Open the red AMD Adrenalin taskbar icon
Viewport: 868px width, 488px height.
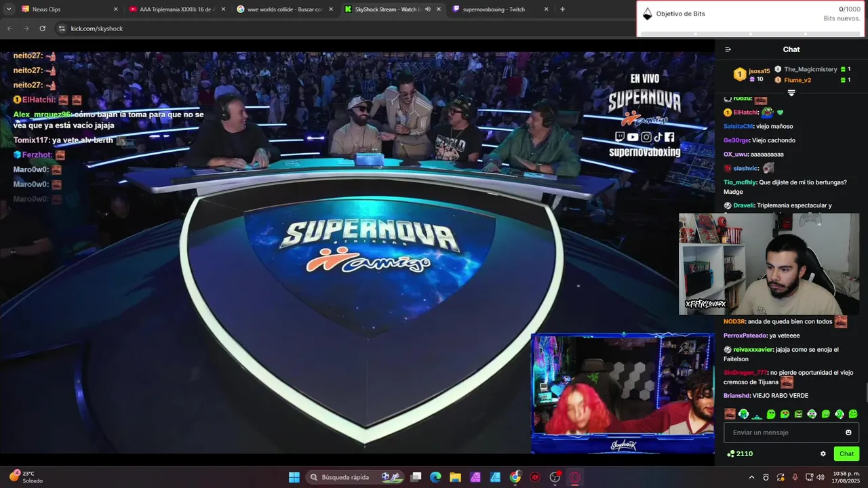535,477
